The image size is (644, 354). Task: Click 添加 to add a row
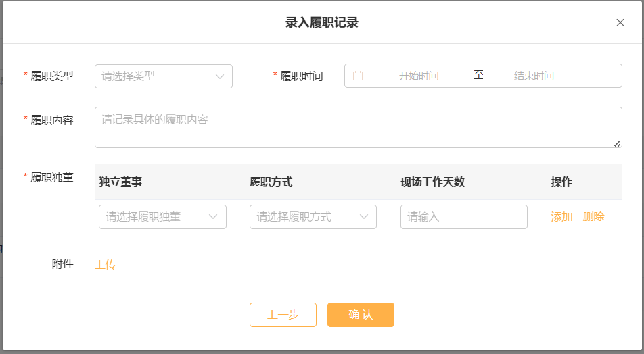point(561,217)
